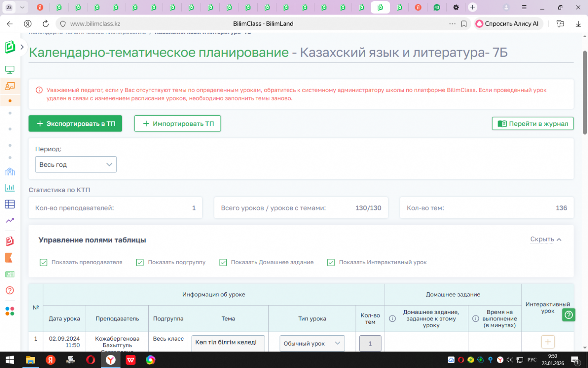
Task: Open the four colored dots apps icon
Action: point(9,311)
